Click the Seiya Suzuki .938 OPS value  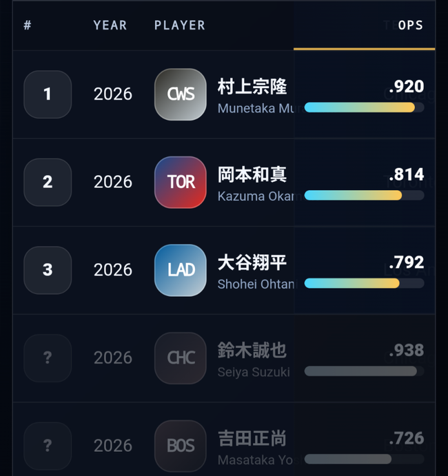tap(407, 350)
